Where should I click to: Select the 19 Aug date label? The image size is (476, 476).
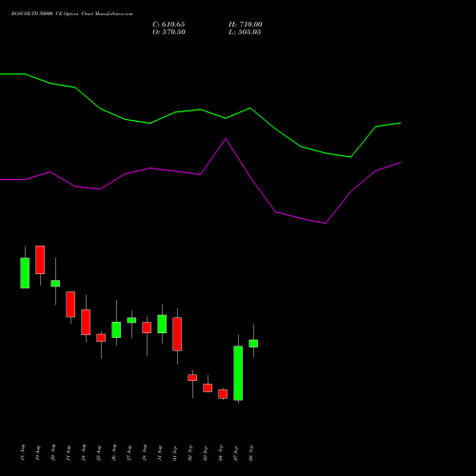[38, 453]
